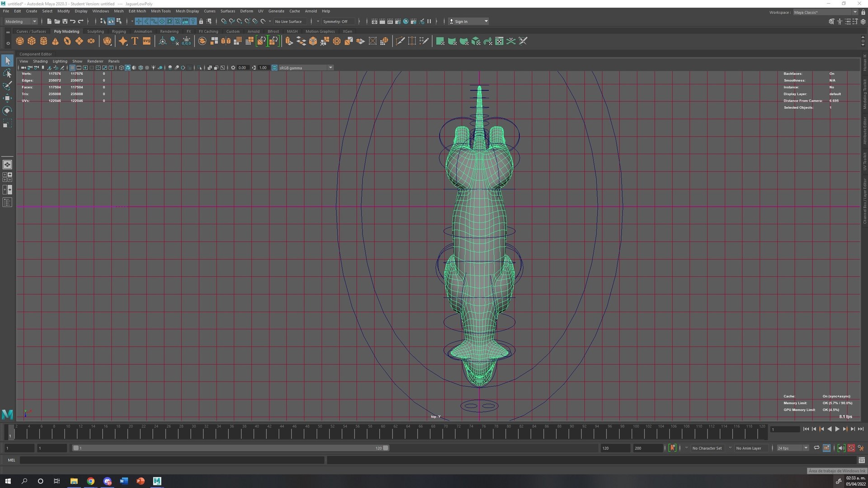
Task: Open the Mesh Tools menu
Action: coord(160,11)
